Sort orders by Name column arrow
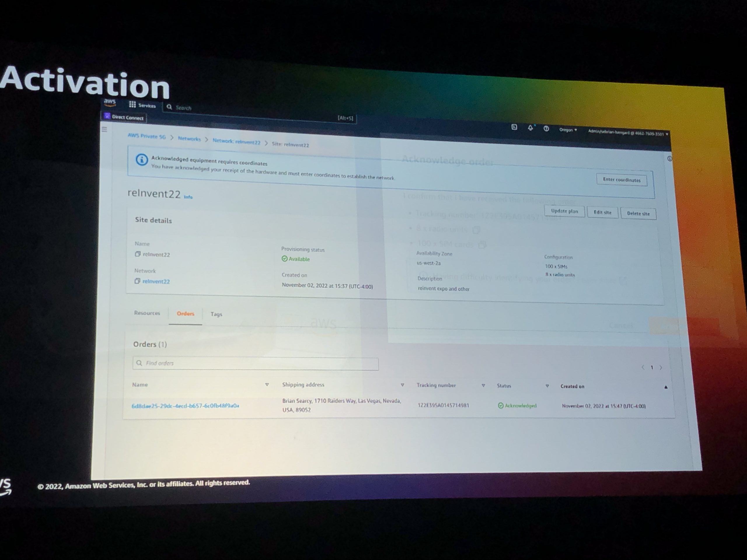The image size is (747, 560). point(267,384)
